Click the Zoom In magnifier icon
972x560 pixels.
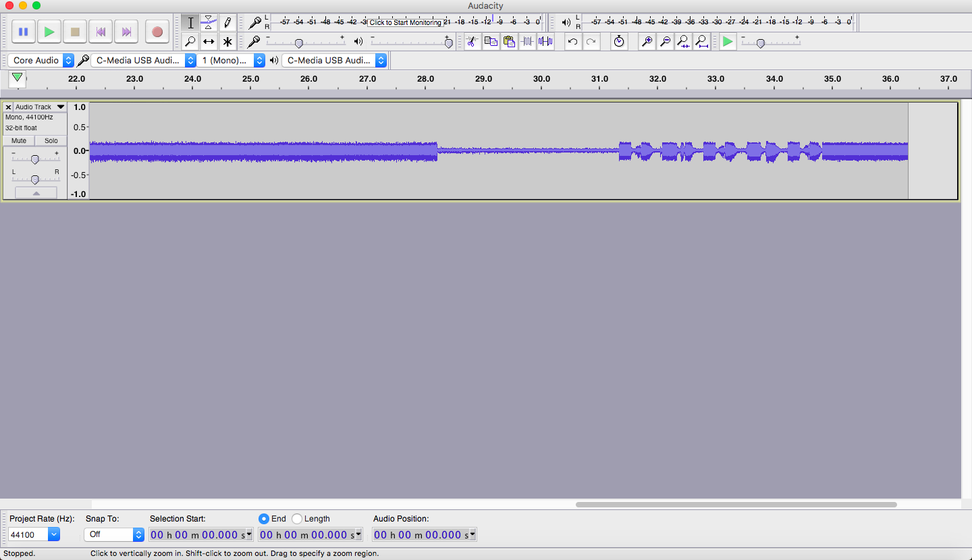647,42
